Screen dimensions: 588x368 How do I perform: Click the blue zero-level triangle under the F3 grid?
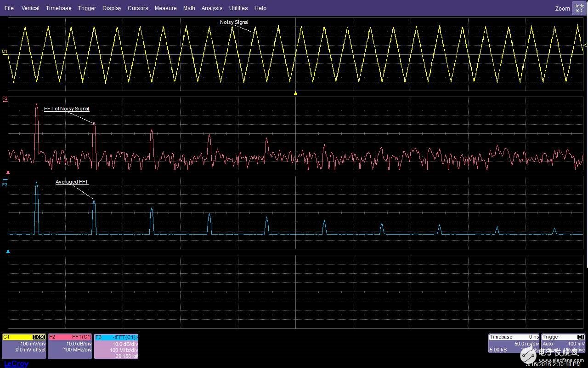[8, 252]
